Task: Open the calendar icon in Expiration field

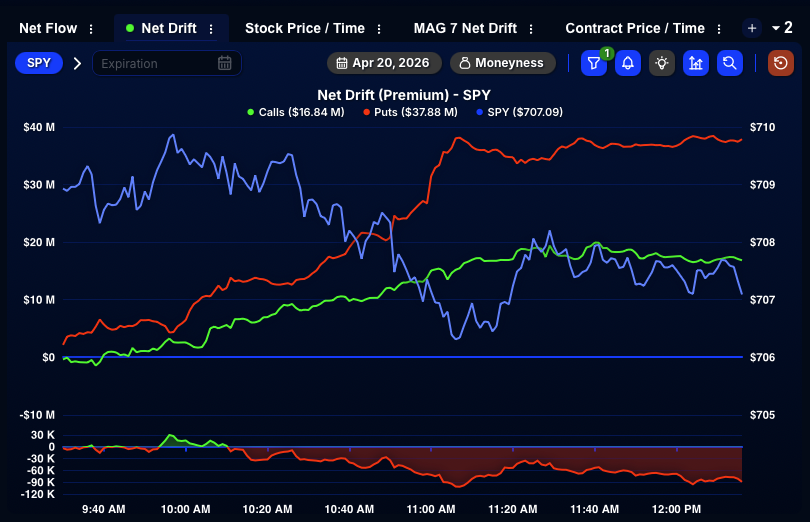Action: click(225, 63)
